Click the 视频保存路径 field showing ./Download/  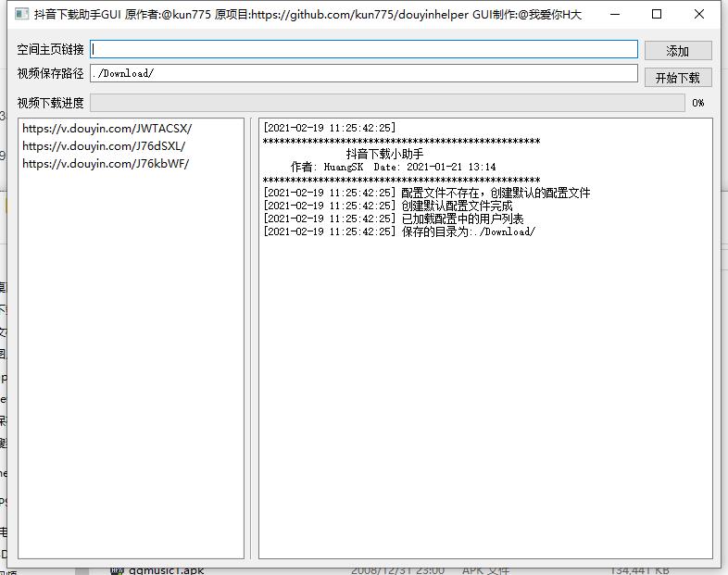(x=363, y=73)
